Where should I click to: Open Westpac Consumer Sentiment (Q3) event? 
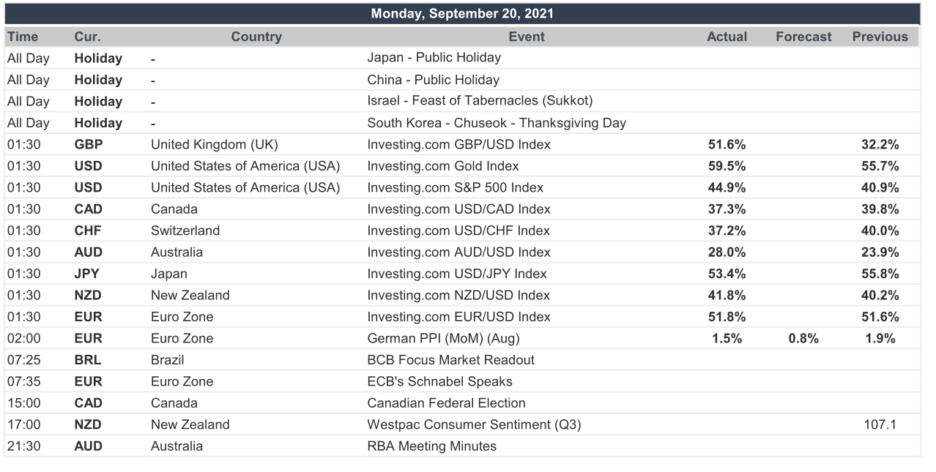point(474,424)
